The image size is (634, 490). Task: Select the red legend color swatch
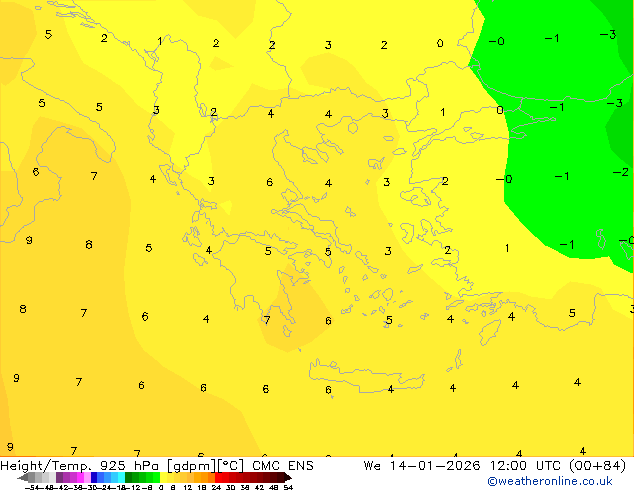pyautogui.click(x=218, y=478)
